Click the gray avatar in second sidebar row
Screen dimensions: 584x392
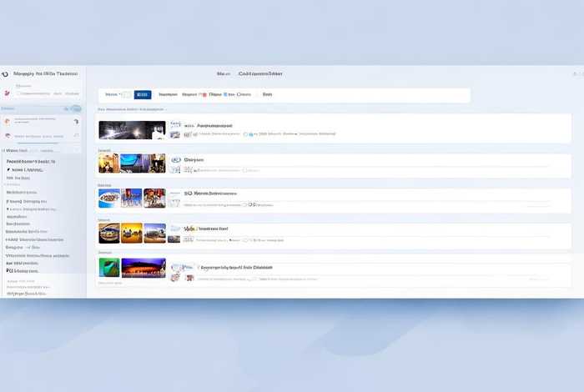coord(8,136)
